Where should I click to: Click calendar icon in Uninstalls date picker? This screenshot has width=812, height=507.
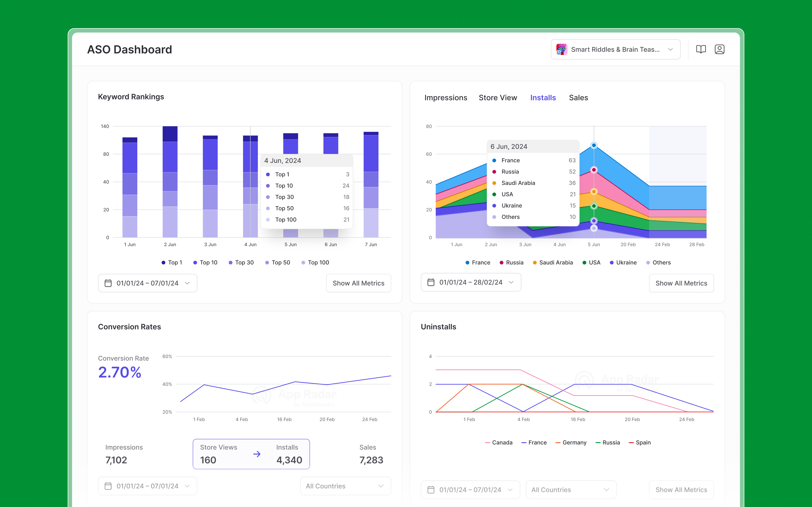(x=431, y=490)
